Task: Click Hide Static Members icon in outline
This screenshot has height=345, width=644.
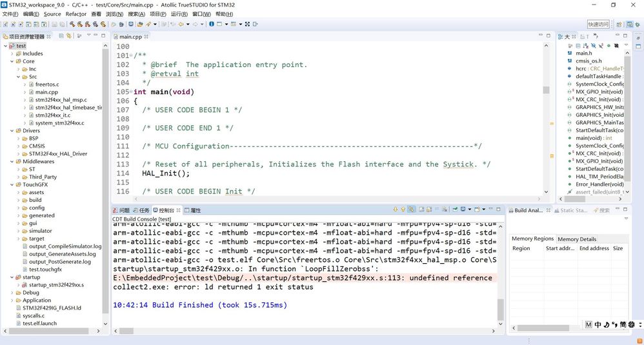Action: (601, 46)
